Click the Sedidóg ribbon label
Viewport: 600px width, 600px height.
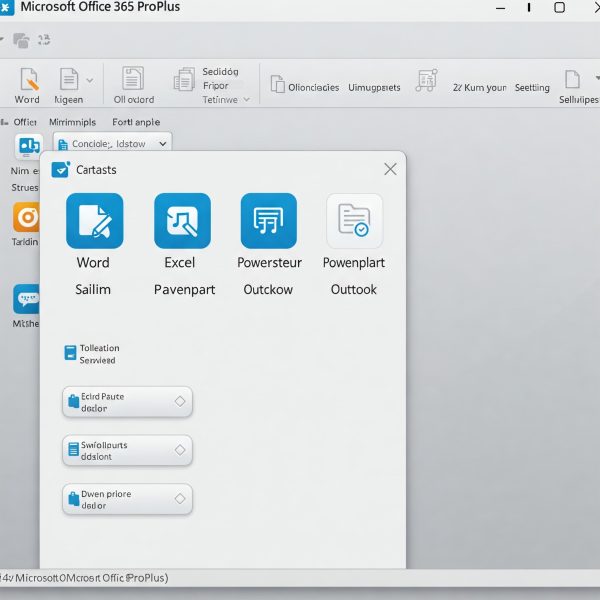point(220,72)
